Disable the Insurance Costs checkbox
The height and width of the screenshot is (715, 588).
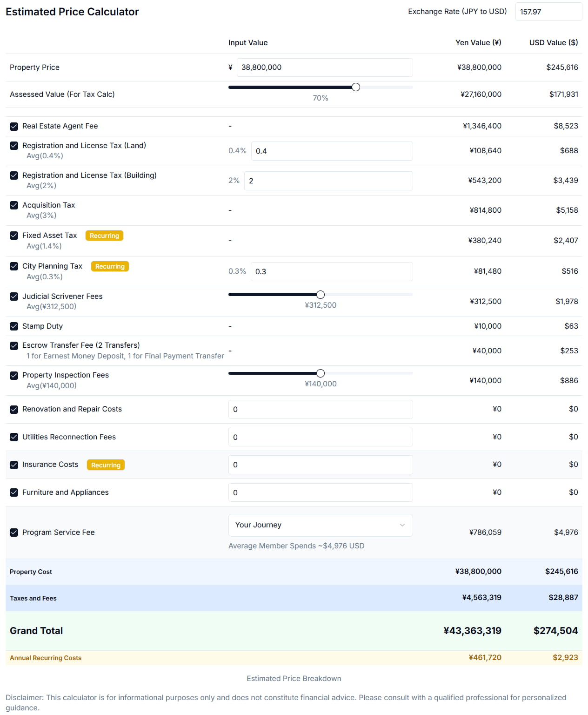[x=14, y=465]
